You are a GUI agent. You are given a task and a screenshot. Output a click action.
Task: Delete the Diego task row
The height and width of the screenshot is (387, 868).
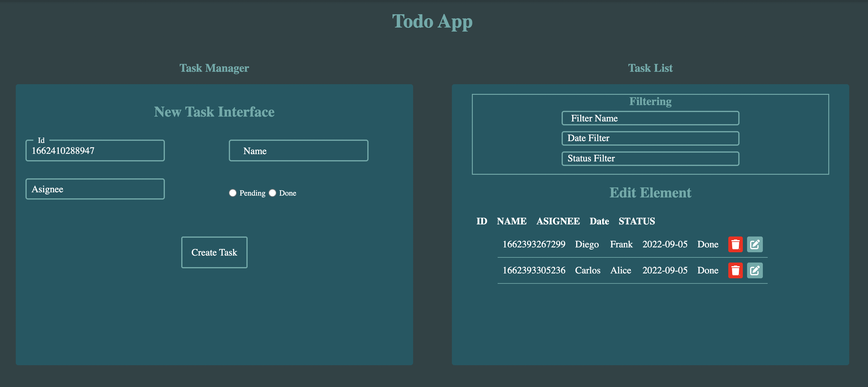(x=735, y=244)
